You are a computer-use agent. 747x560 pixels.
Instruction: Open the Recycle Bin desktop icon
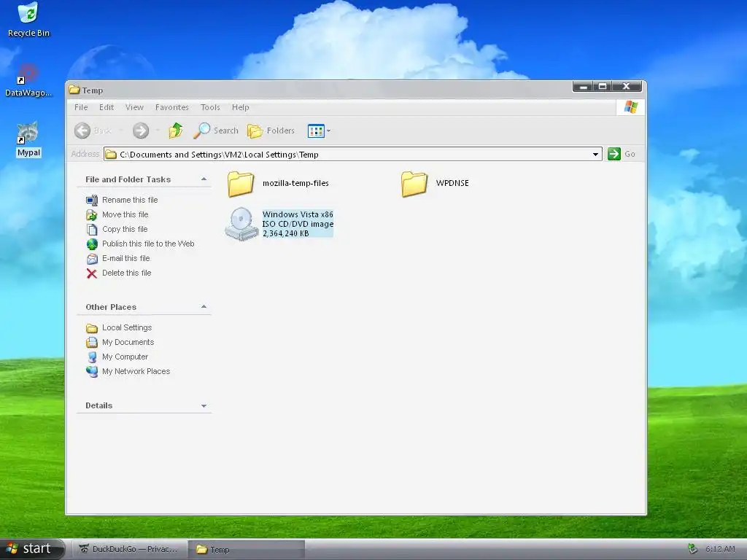coord(28,19)
